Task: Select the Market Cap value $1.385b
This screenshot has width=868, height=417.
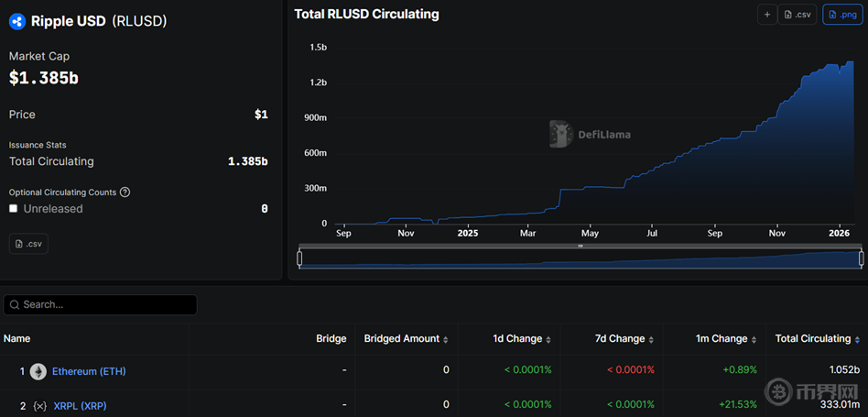Action: point(44,78)
